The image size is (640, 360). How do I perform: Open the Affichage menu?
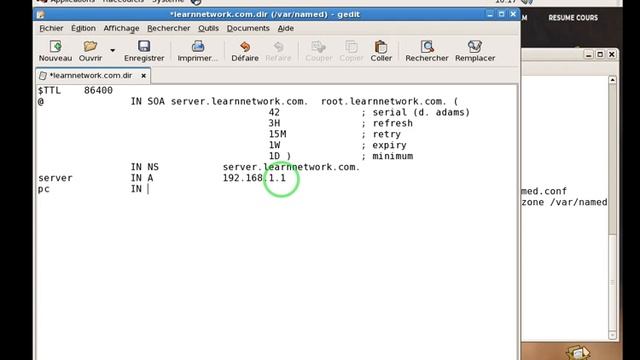pyautogui.click(x=121, y=28)
